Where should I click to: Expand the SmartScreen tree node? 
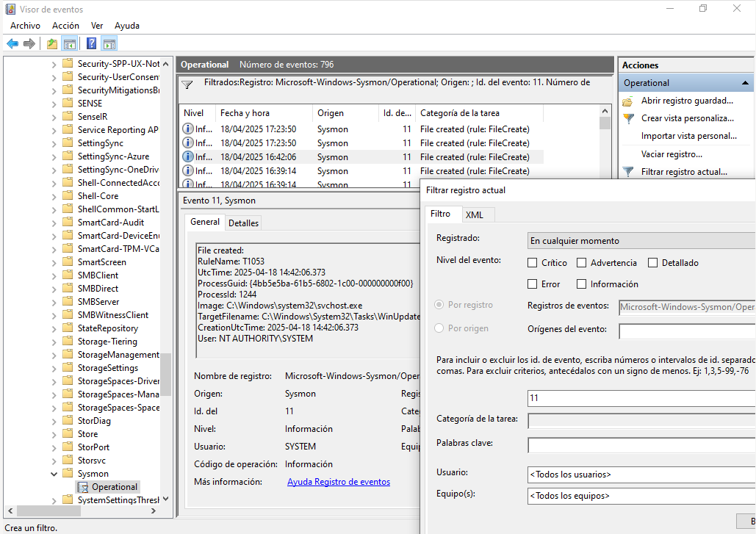click(x=54, y=262)
